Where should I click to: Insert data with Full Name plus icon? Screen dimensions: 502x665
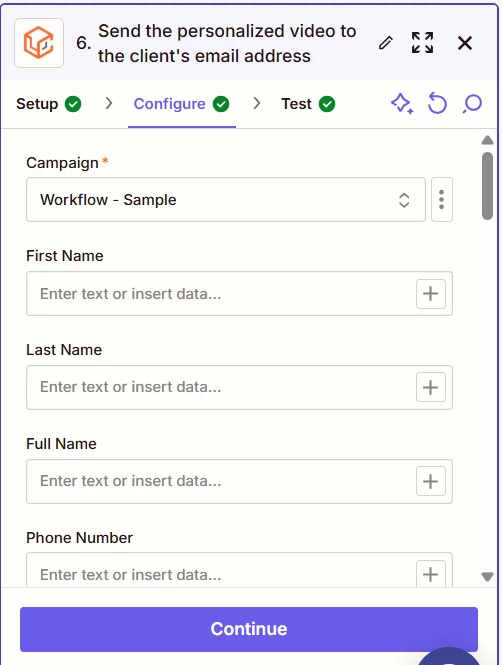pos(431,481)
